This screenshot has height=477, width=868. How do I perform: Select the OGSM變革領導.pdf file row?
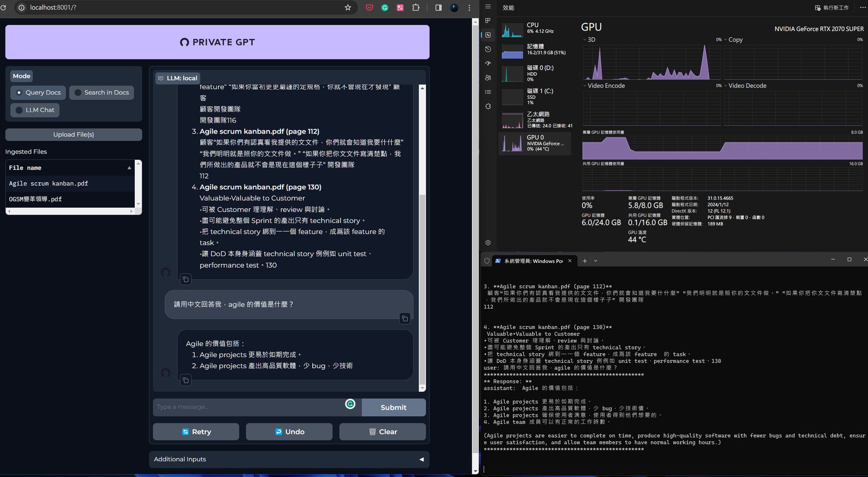(70, 199)
